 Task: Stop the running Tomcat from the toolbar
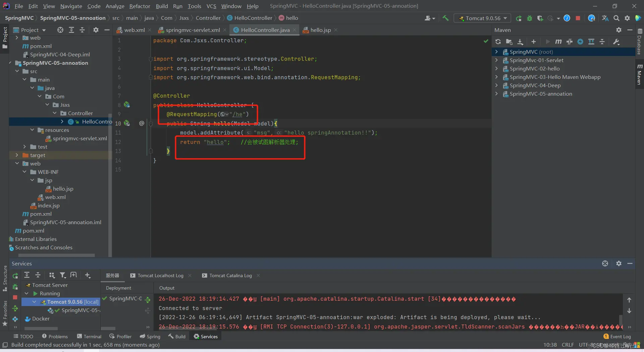(x=578, y=18)
